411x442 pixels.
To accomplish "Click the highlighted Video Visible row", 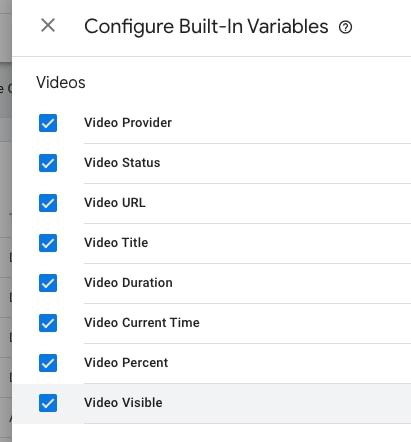I will 212,404.
